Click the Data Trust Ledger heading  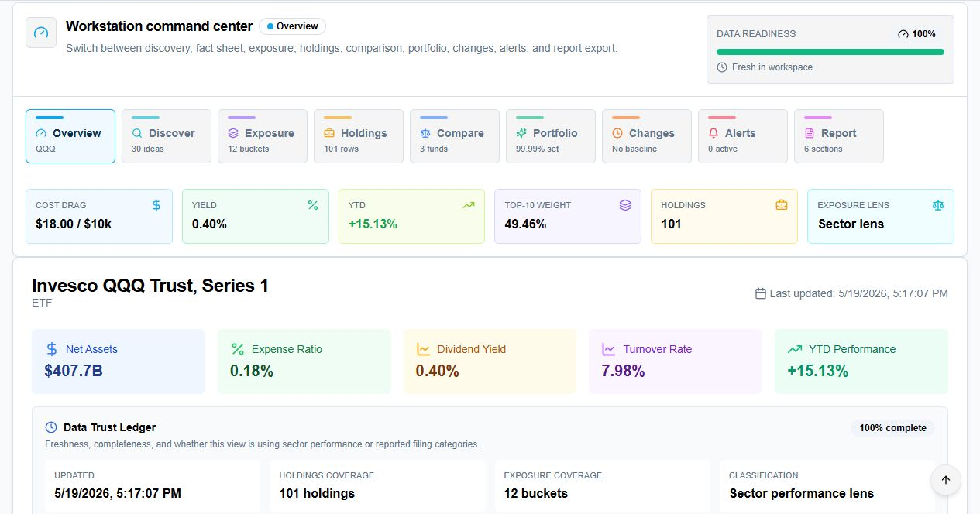pos(109,427)
